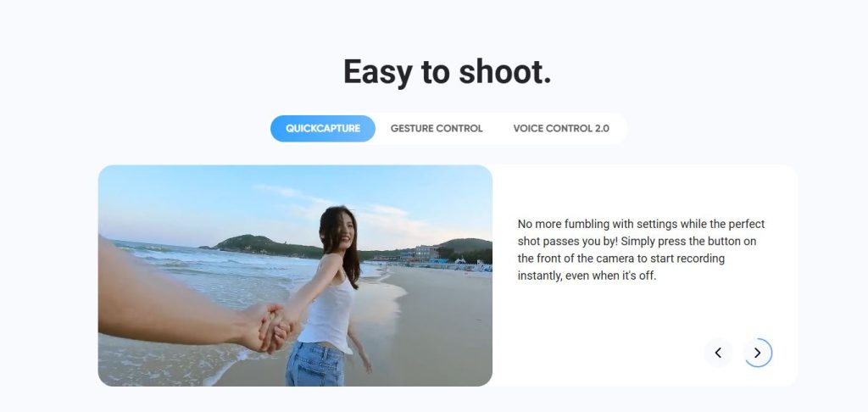Click the "Easy to shoot." heading
This screenshot has width=868, height=412.
click(x=448, y=72)
